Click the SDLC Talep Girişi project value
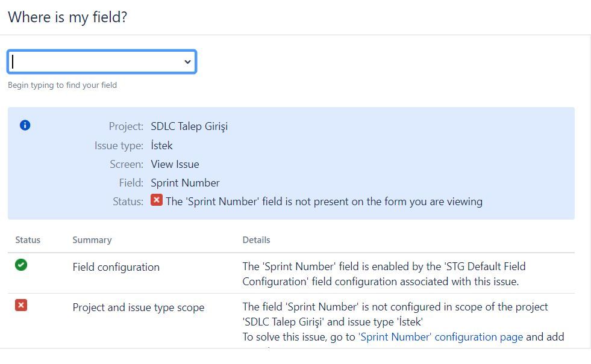The height and width of the screenshot is (364, 591). click(189, 126)
